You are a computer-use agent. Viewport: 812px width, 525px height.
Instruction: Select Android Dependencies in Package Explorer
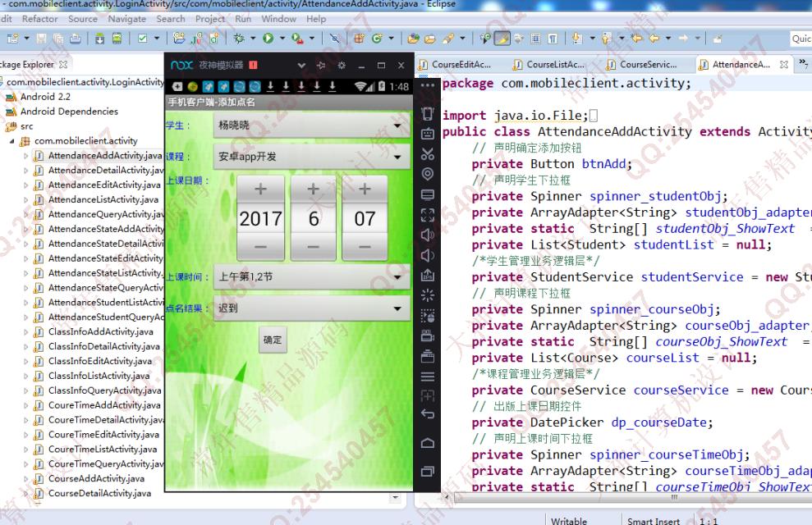click(69, 112)
